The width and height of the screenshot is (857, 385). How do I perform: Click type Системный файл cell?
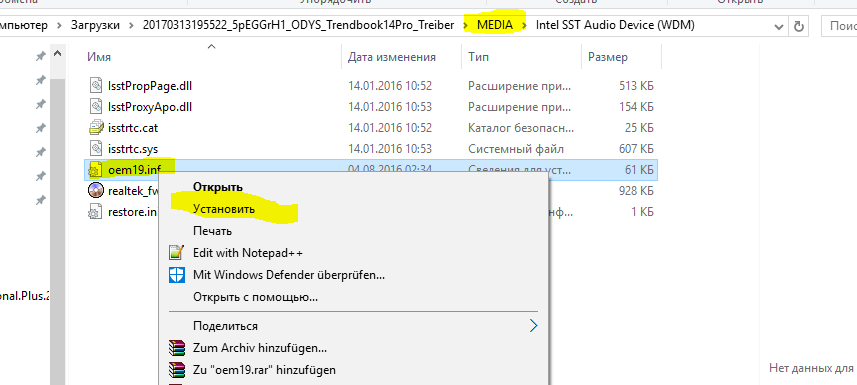point(515,149)
